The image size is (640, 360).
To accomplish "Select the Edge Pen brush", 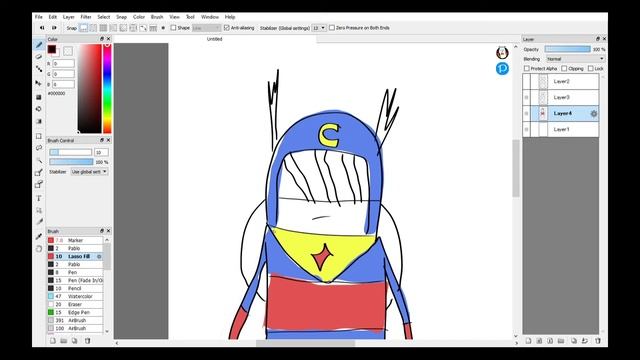I will [75, 312].
